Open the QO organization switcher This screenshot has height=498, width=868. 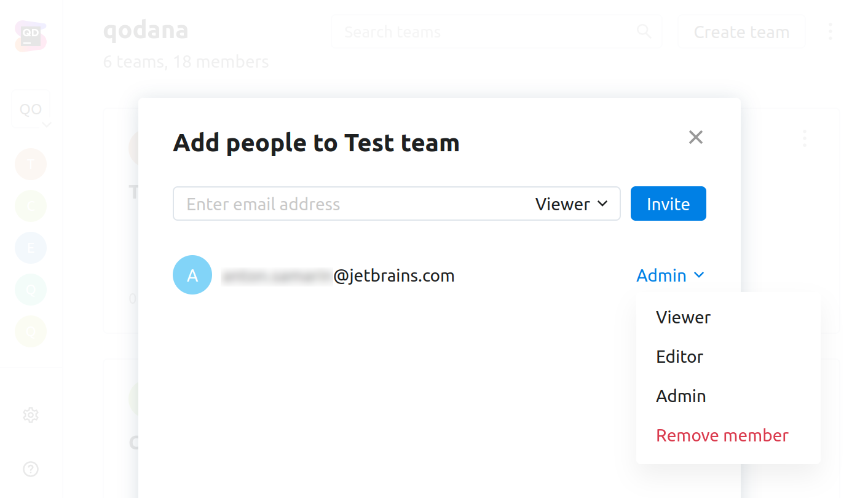(x=31, y=109)
